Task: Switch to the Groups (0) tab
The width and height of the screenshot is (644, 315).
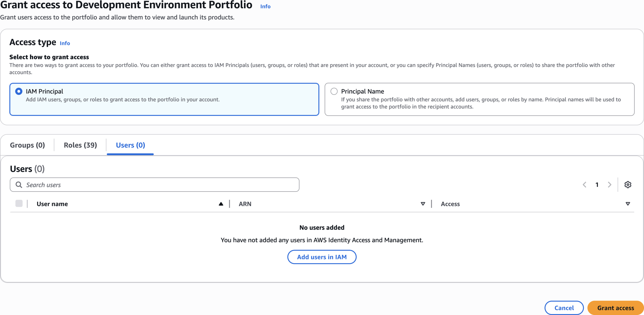Action: [27, 145]
